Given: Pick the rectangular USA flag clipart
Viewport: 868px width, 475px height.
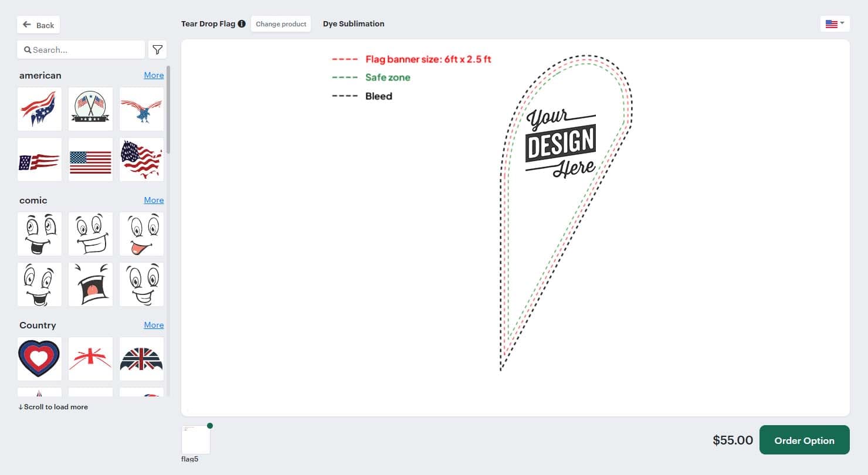Looking at the screenshot, I should (x=90, y=160).
